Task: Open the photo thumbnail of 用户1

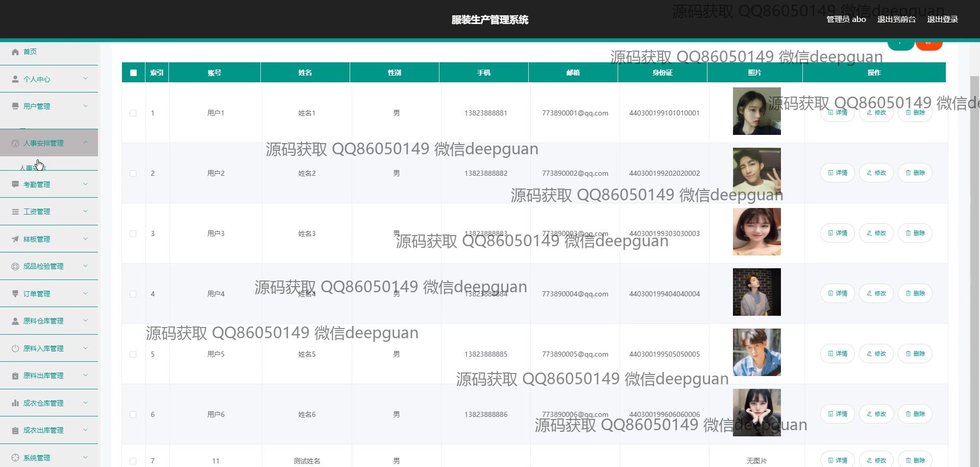Action: point(756,111)
